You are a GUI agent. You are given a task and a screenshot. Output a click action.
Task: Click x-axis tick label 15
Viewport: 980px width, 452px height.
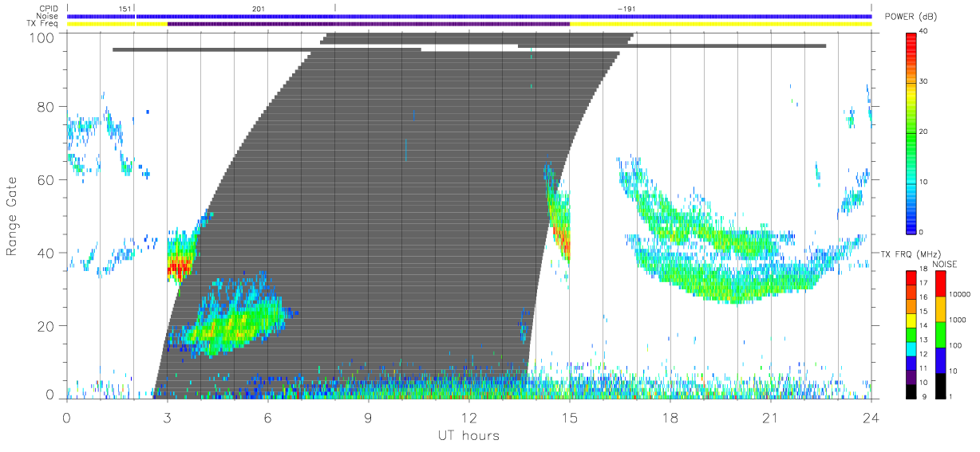point(570,417)
